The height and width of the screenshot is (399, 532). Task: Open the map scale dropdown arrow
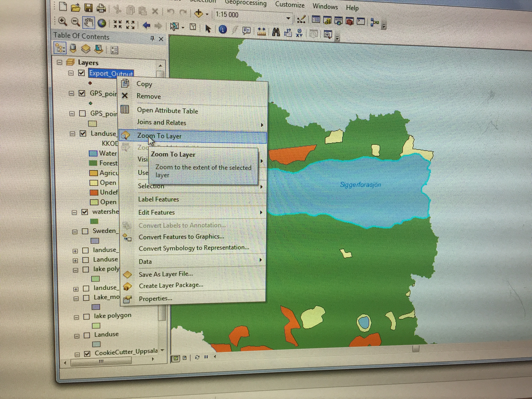(288, 18)
